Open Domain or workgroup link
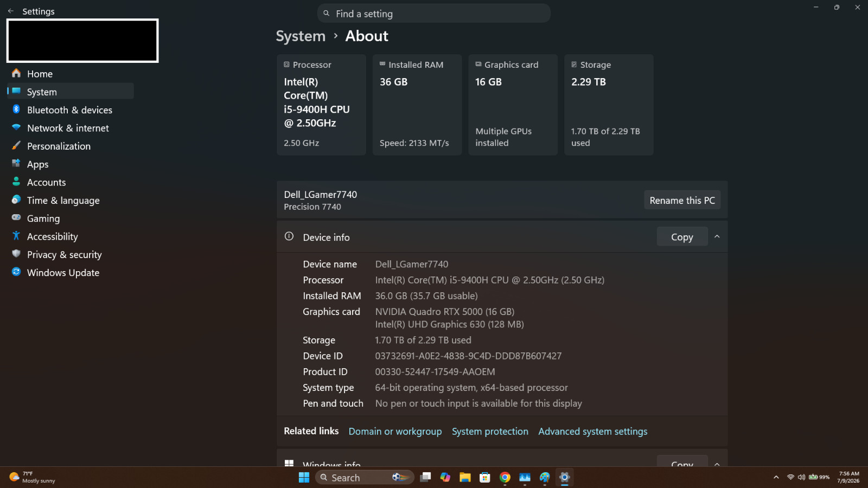This screenshot has width=868, height=488. pos(395,432)
